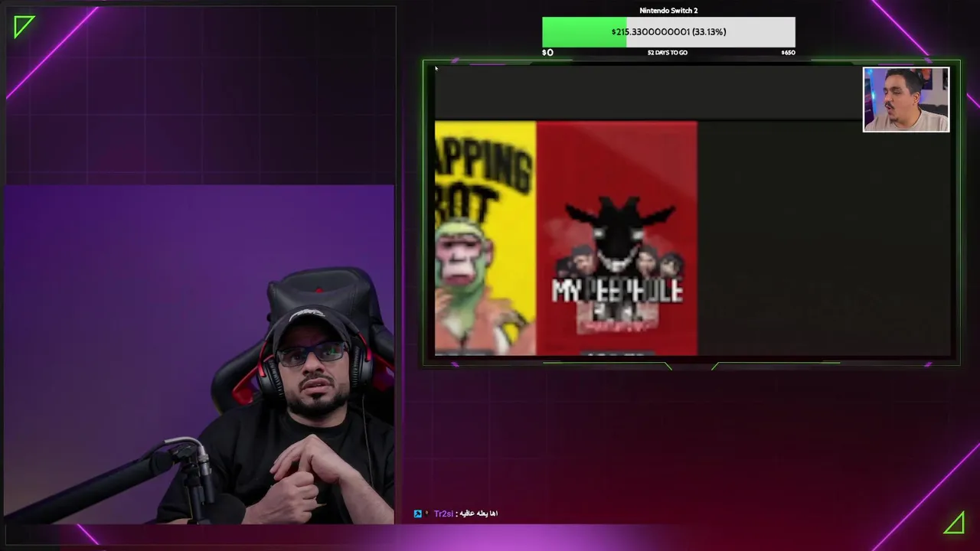The height and width of the screenshot is (551, 980).
Task: Click the Nintendo Switch 2 donation progress bar
Action: click(668, 32)
